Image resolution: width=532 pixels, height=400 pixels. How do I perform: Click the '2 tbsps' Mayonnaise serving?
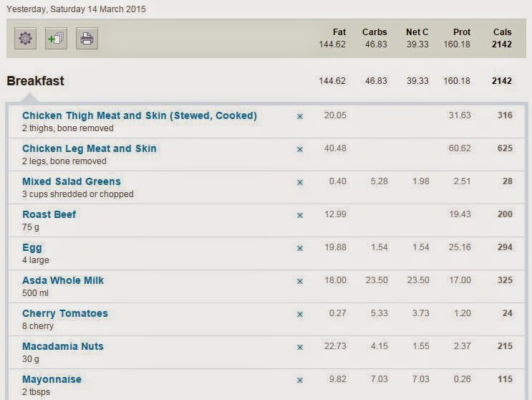point(36,392)
